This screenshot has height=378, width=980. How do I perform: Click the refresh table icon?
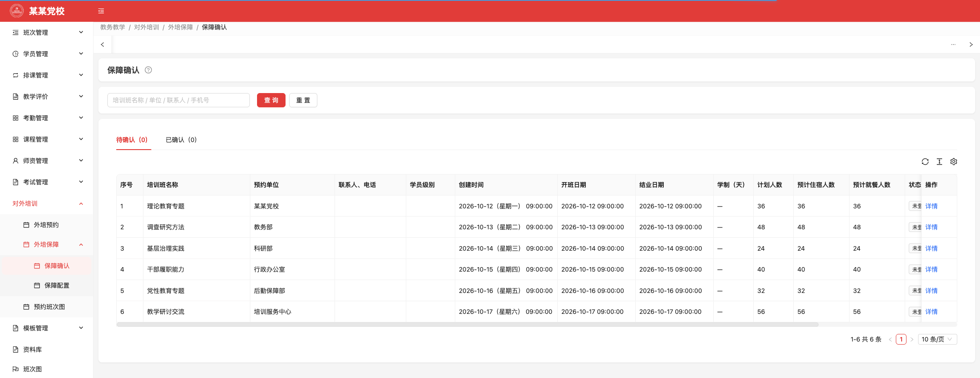[x=925, y=162]
